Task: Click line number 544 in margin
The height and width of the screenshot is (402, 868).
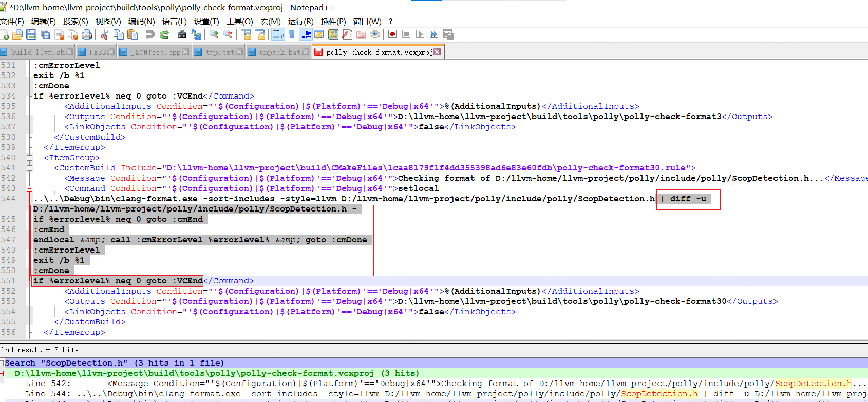Action: tap(8, 199)
